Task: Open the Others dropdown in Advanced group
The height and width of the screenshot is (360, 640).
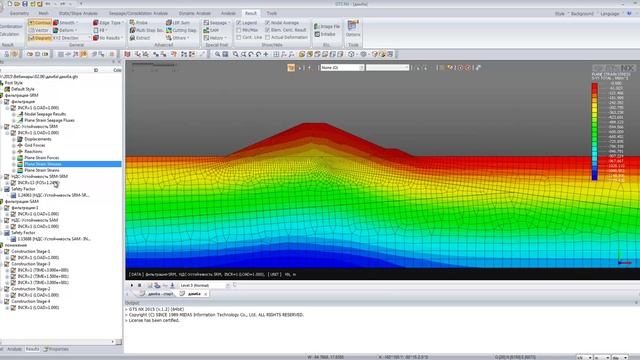Action: point(178,38)
